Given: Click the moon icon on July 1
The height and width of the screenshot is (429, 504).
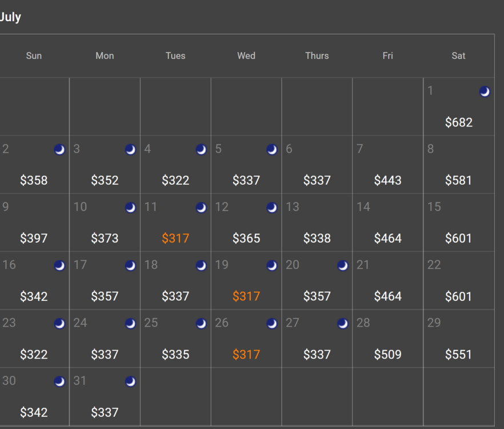Looking at the screenshot, I should (485, 92).
